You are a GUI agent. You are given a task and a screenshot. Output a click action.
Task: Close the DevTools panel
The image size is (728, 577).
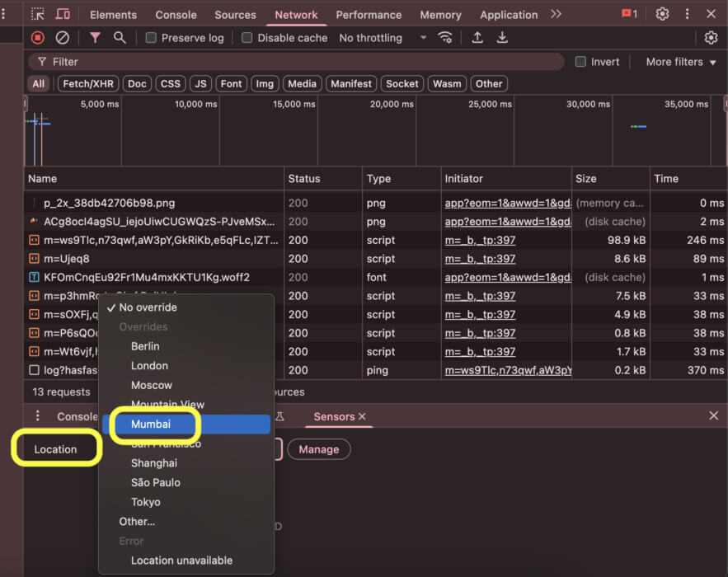(x=711, y=14)
